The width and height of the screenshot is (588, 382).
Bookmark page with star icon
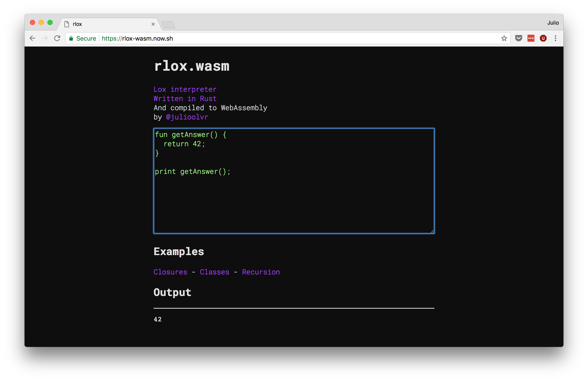[504, 38]
